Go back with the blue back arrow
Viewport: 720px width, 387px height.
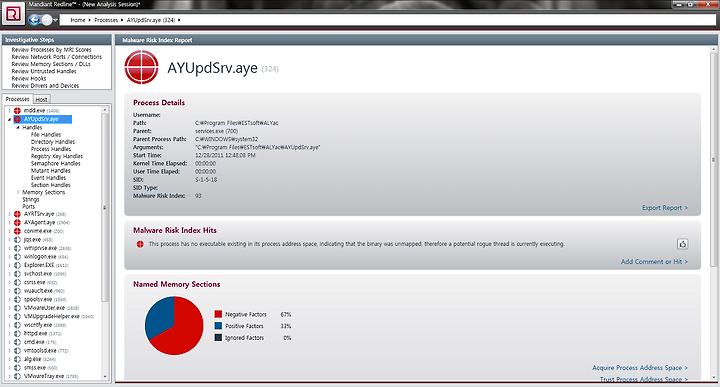(x=34, y=20)
